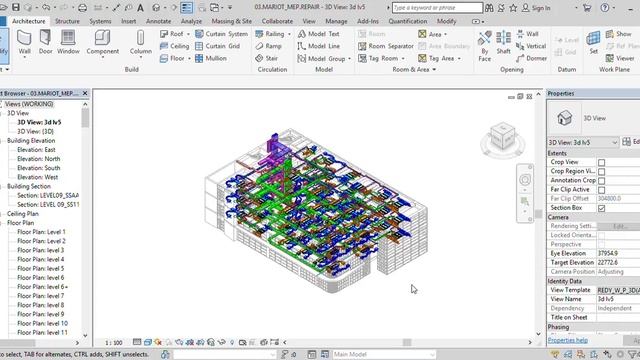The height and width of the screenshot is (360, 640).
Task: Click the Show work plane tool
Action: pos(618,34)
